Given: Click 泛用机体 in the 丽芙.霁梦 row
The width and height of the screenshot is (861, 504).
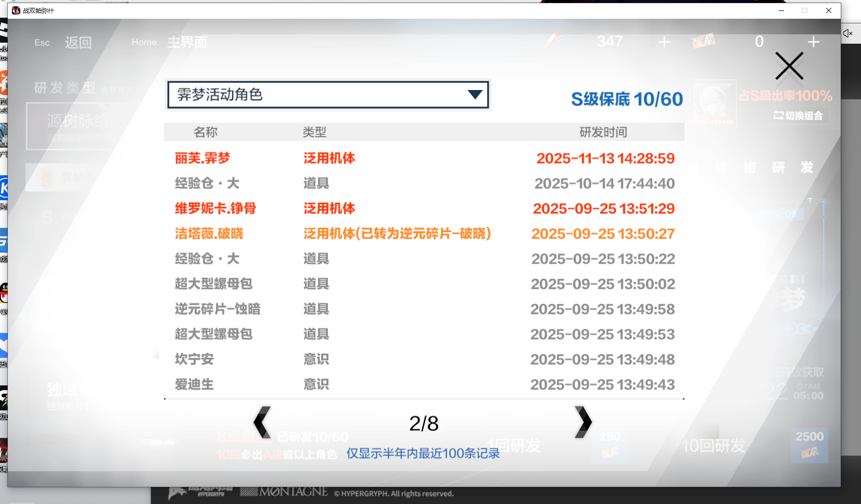Looking at the screenshot, I should click(329, 158).
